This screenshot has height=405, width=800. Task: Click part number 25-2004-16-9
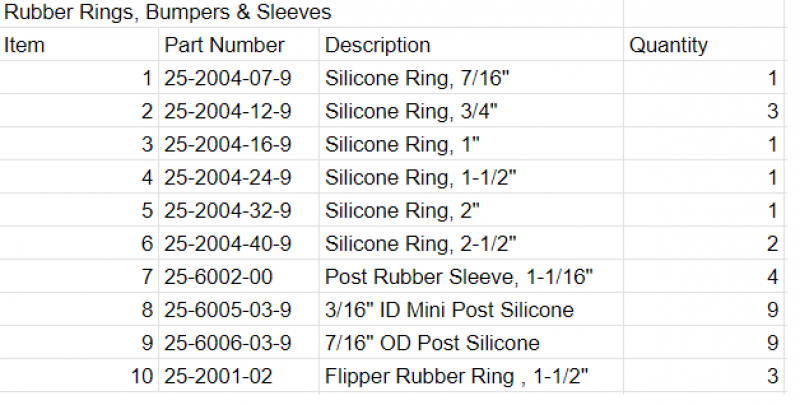coord(228,144)
